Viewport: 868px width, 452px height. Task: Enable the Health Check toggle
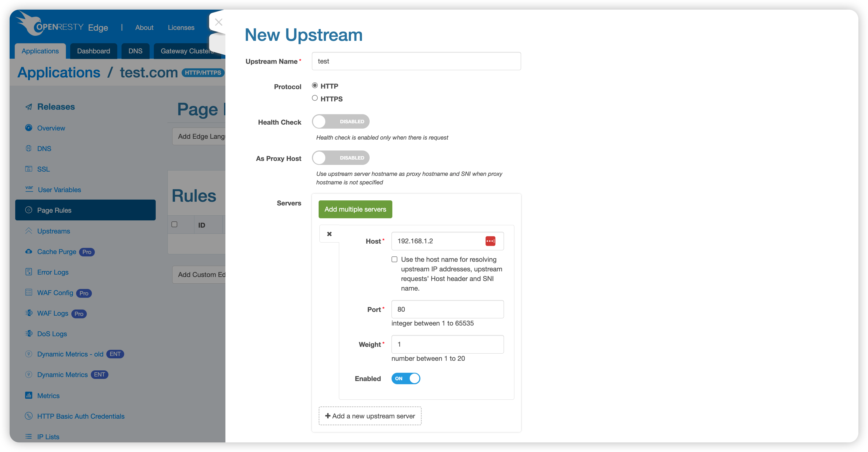(x=340, y=121)
